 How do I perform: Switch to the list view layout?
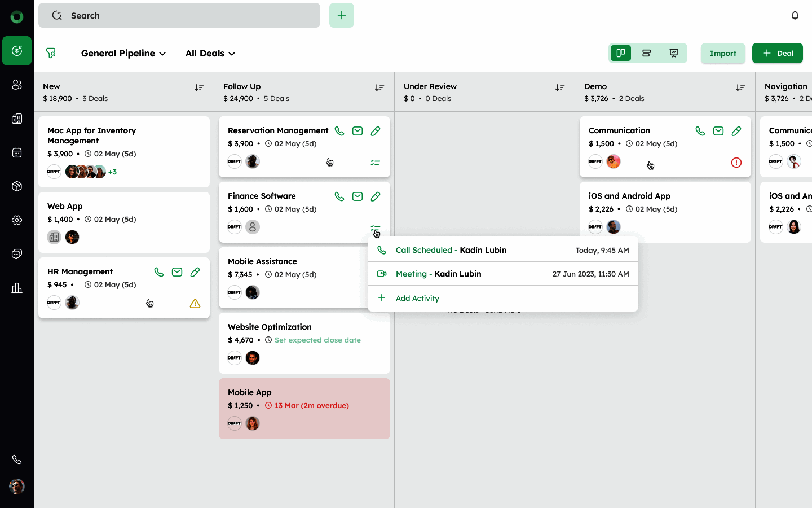[647, 53]
